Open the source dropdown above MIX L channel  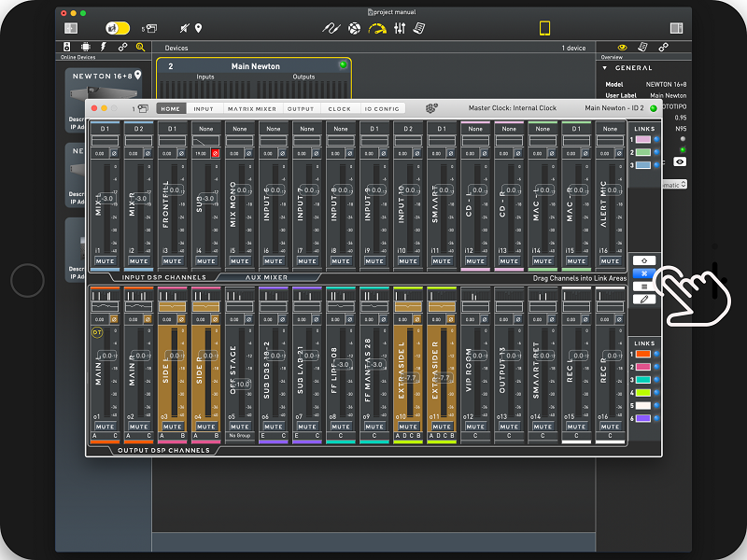105,128
